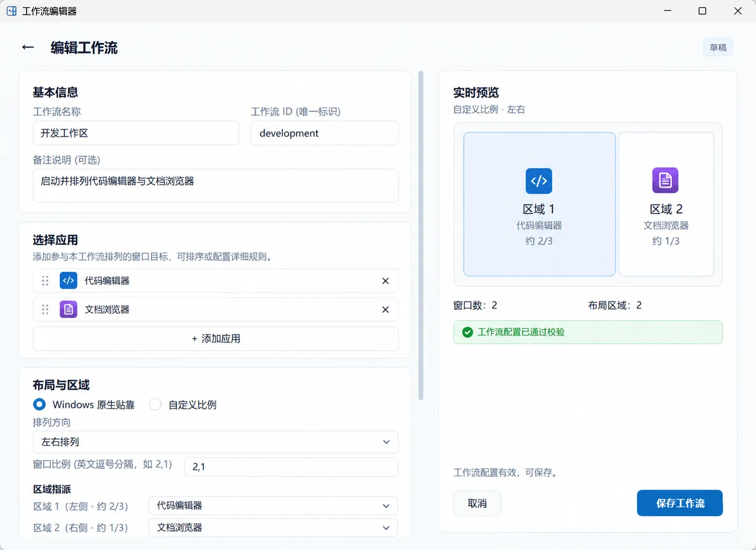Screen dimensions: 756x550
Task: Close the 工作流编辑器 window
Action: [737, 11]
